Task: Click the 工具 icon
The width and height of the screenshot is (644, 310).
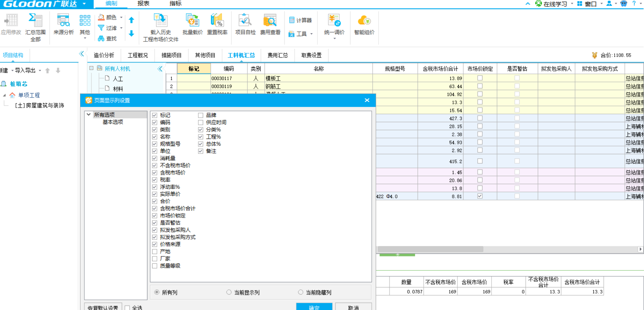Action: pos(292,34)
